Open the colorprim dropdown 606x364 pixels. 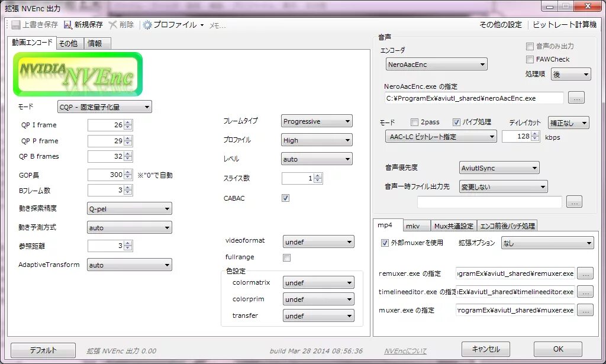[318, 299]
